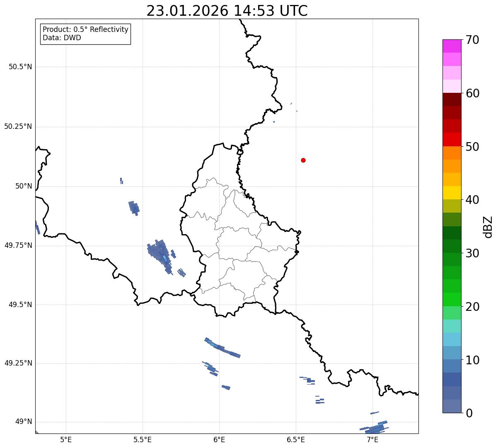Click the colorbar 0 tick label
498x448 pixels.
(x=469, y=413)
